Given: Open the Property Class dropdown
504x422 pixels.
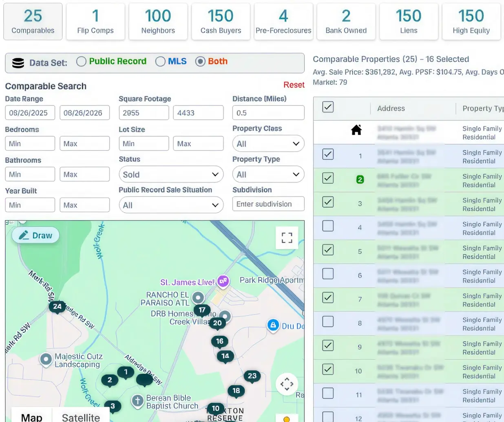Looking at the screenshot, I should [268, 144].
